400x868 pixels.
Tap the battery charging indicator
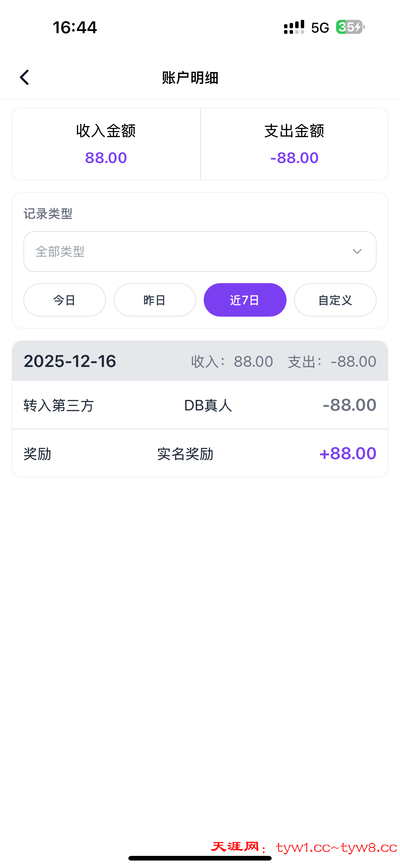tap(350, 27)
